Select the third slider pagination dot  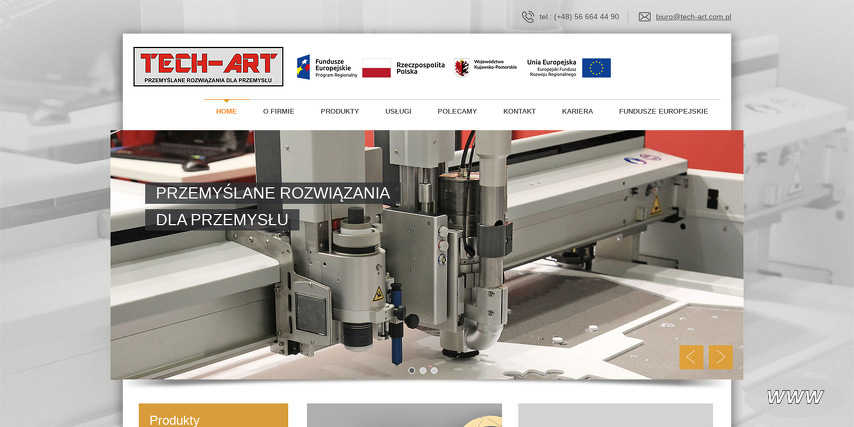click(x=434, y=370)
